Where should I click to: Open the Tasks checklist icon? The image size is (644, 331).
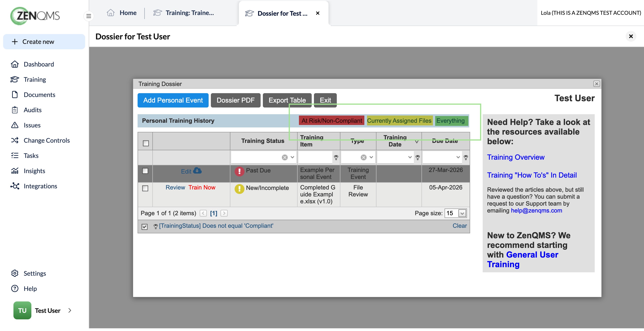pyautogui.click(x=15, y=156)
